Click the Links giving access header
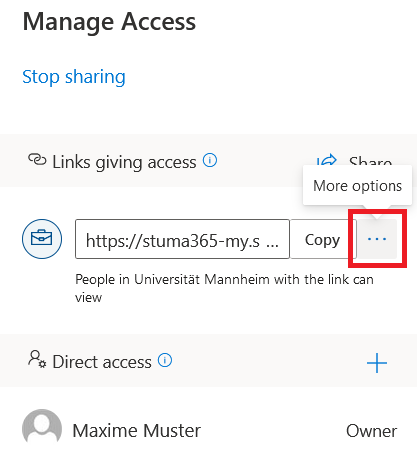This screenshot has height=461, width=417. pyautogui.click(x=124, y=162)
